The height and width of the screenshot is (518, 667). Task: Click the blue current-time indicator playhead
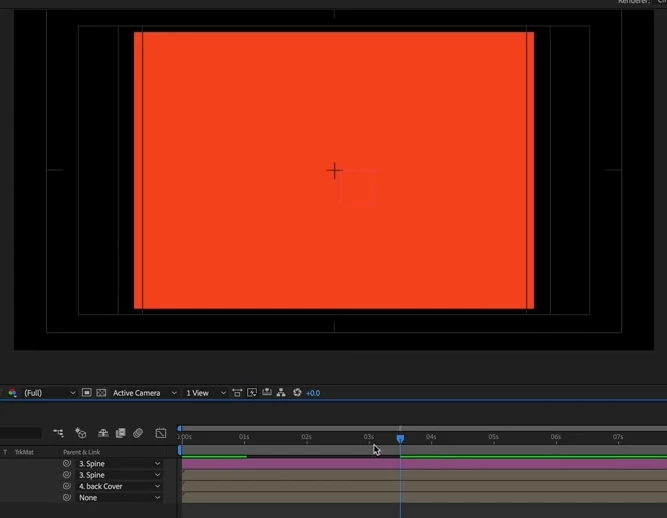(400, 438)
